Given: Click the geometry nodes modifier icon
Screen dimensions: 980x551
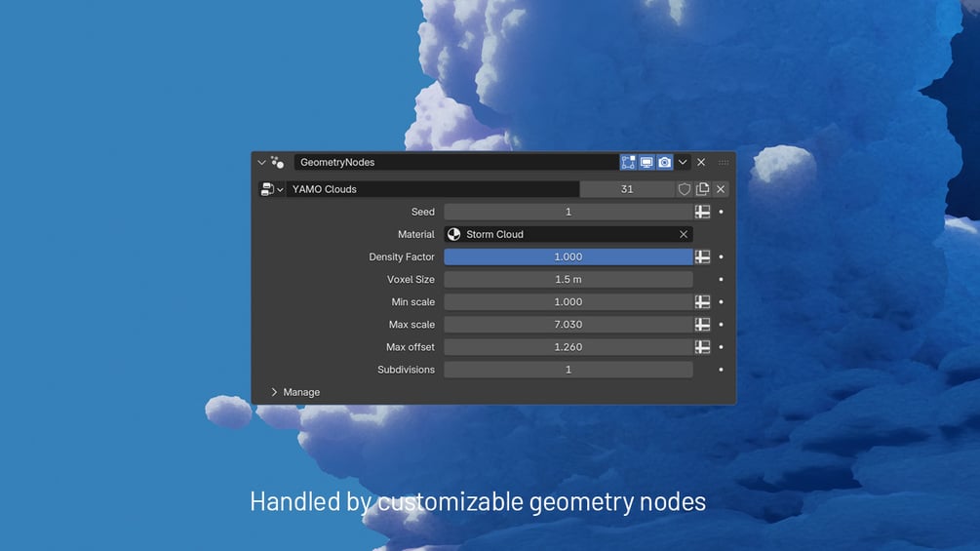Looking at the screenshot, I should pos(278,163).
